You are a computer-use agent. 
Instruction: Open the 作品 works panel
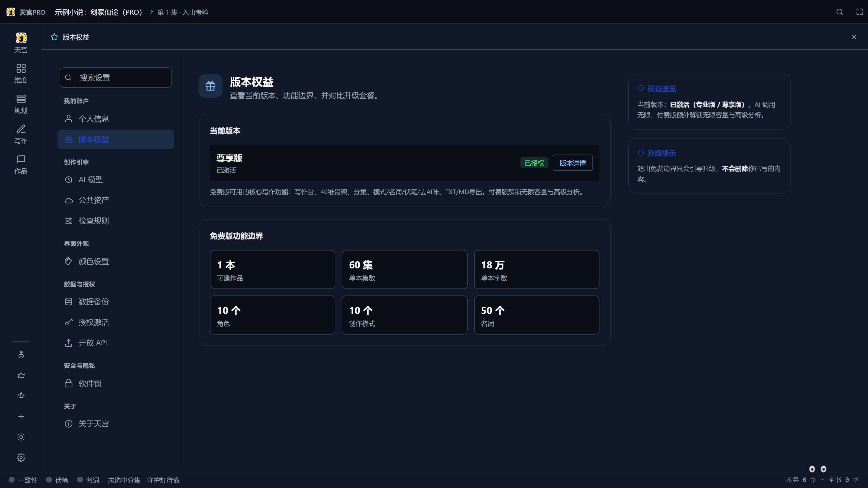(21, 164)
